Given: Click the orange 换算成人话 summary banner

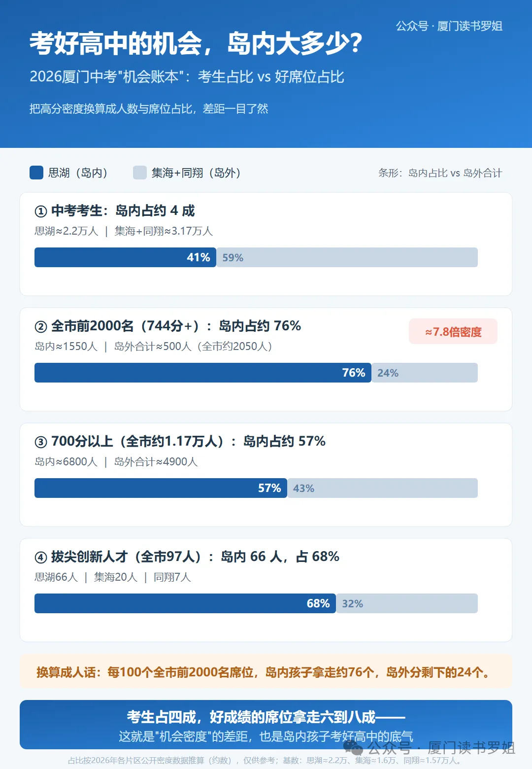Looking at the screenshot, I should 266,672.
